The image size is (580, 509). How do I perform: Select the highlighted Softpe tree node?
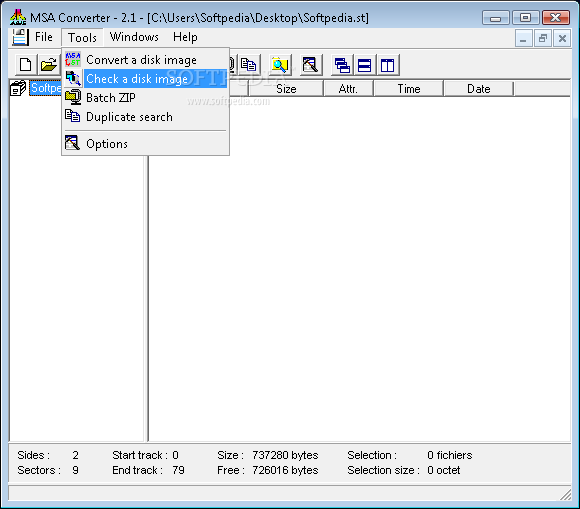tap(46, 88)
